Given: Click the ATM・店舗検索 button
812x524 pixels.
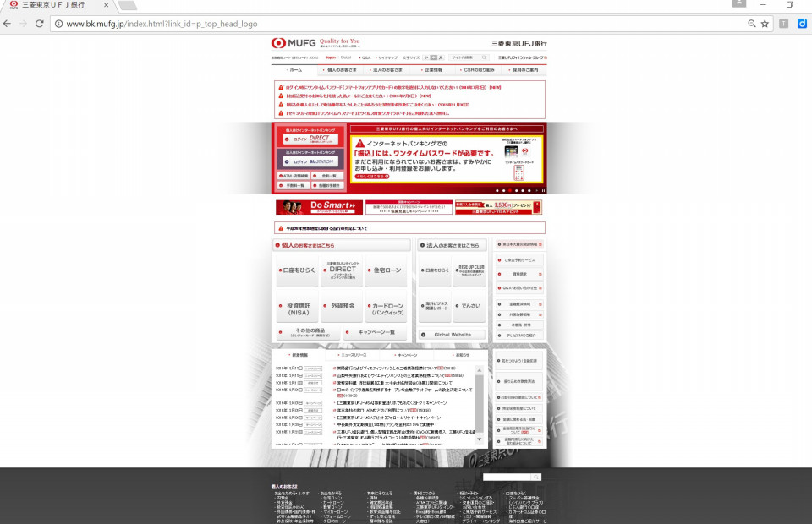Looking at the screenshot, I should [294, 176].
